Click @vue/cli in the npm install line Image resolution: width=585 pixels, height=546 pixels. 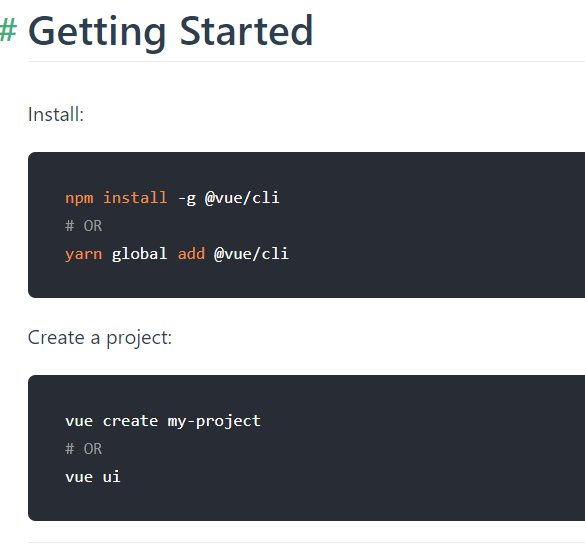pos(242,198)
